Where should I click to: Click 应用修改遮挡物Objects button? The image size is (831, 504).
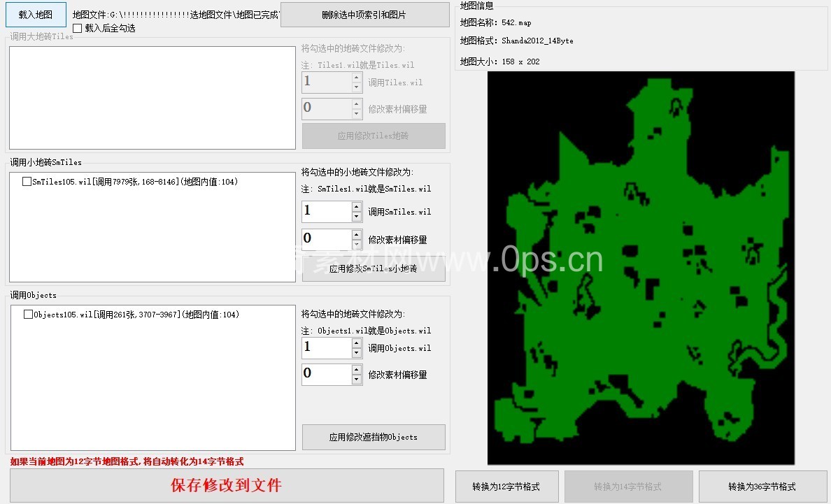[374, 437]
